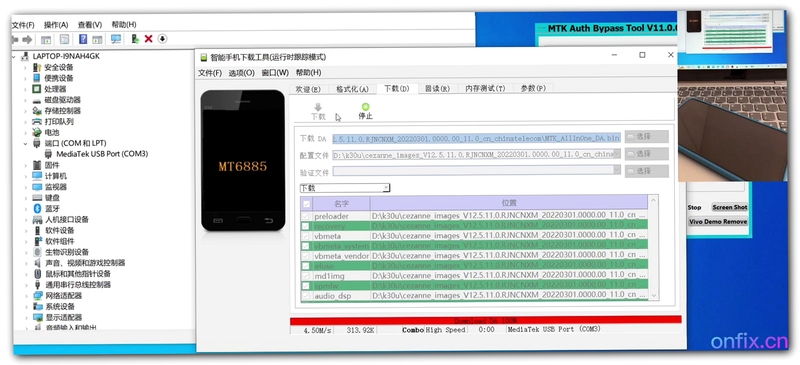Viewport: 800px width, 365px height.
Task: Select the 蓝牙 Bluetooth category icon
Action: coord(37,208)
